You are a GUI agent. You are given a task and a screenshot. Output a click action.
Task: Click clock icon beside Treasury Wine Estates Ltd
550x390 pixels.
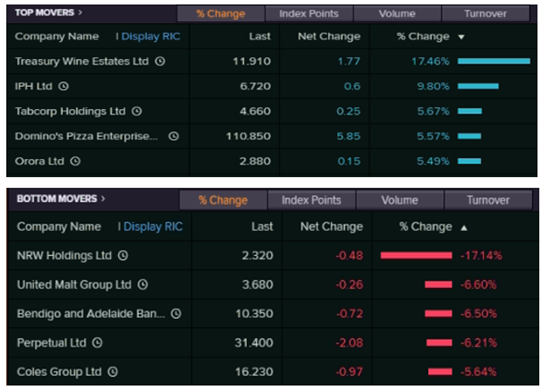pyautogui.click(x=160, y=61)
